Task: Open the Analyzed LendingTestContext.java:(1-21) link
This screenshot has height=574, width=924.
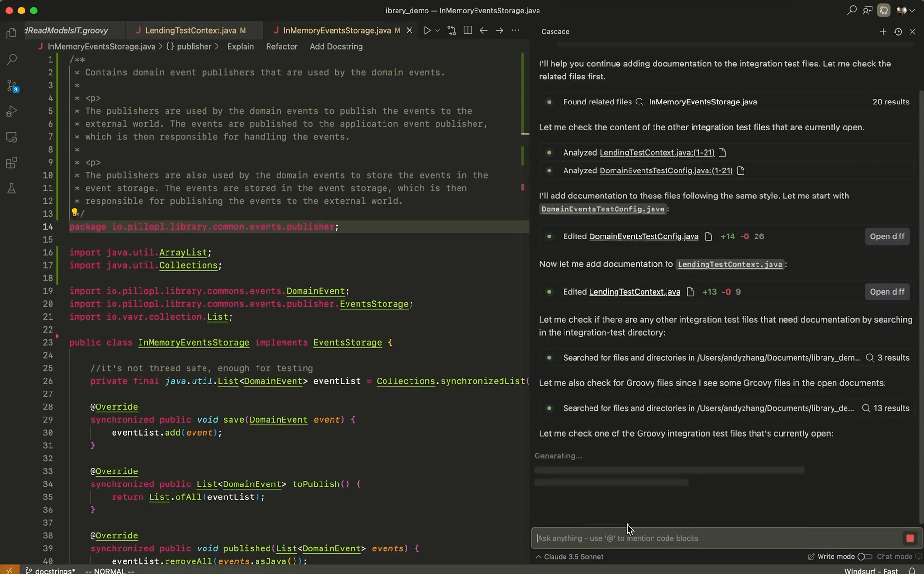Action: pyautogui.click(x=656, y=153)
